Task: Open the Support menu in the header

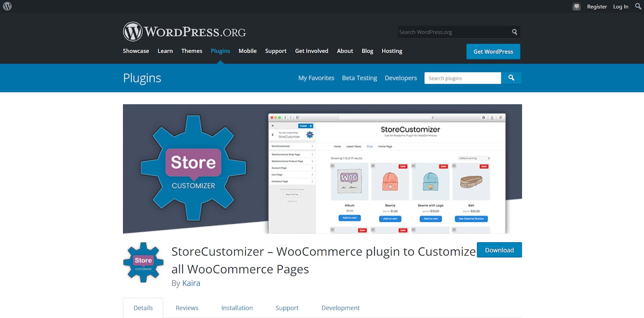Action: 276,51
